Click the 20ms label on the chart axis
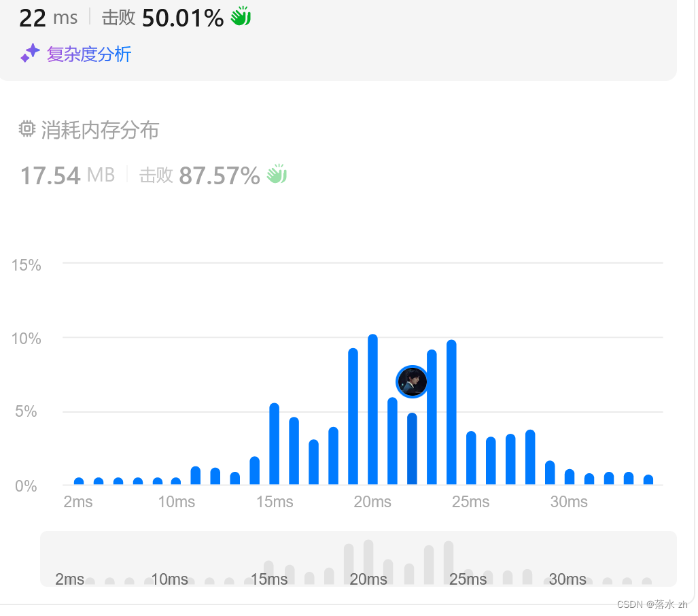The image size is (698, 616). 372,502
